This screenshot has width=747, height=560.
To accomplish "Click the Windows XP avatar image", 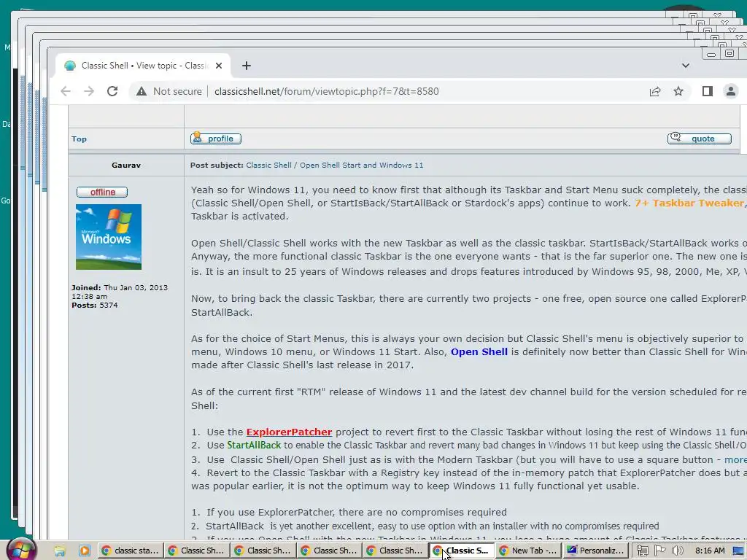I will tap(109, 237).
